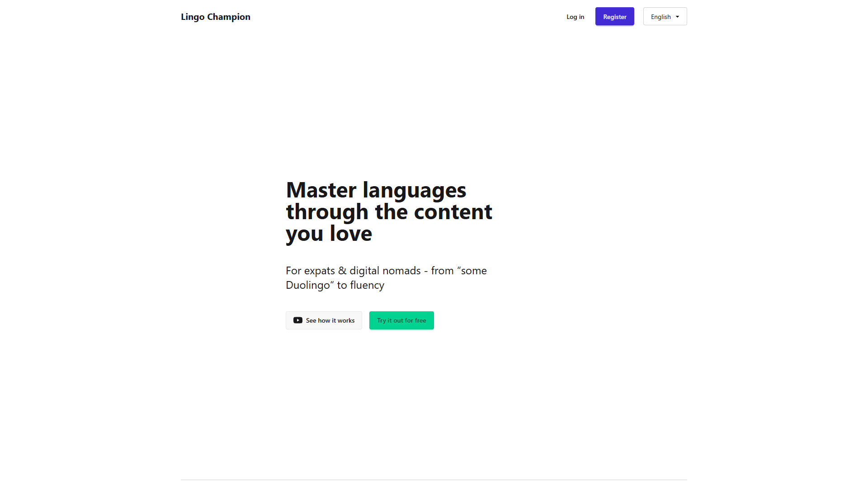The image size is (868, 488).
Task: Click the phrase you love in headline
Action: (x=329, y=234)
